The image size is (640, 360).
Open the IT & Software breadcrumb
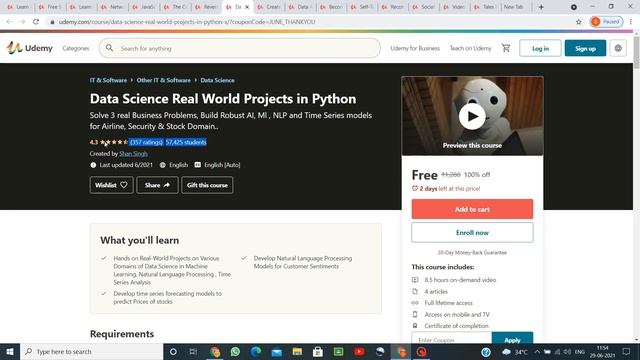108,80
